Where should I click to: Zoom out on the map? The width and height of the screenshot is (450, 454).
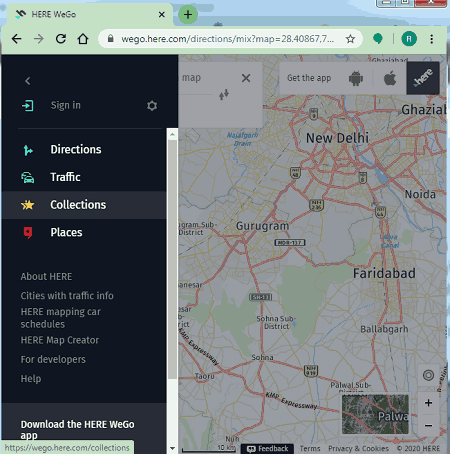pos(428,425)
